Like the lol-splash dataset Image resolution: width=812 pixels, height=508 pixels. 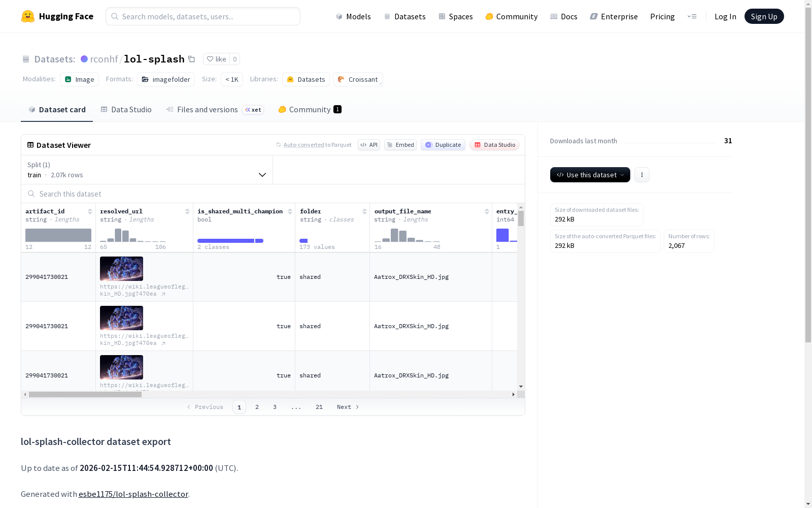(x=216, y=59)
